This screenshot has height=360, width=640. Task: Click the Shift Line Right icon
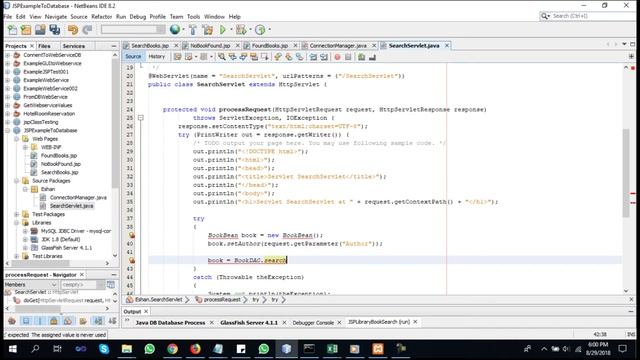pyautogui.click(x=324, y=57)
